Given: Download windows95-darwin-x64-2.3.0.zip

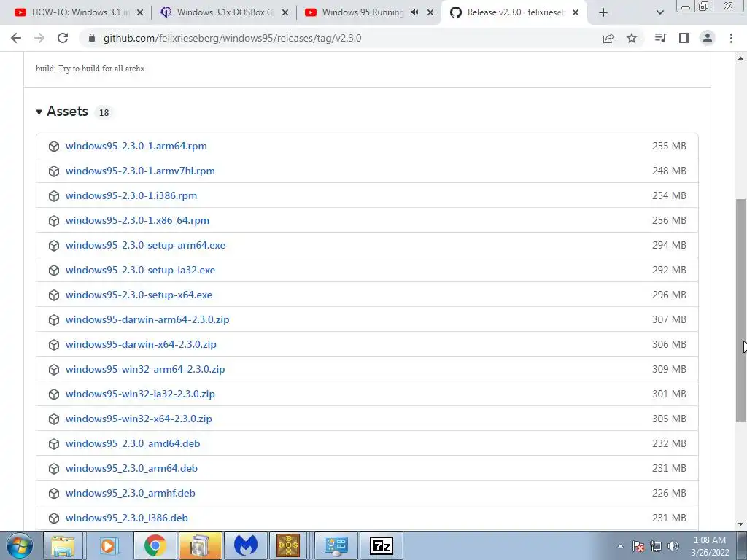Looking at the screenshot, I should pyautogui.click(x=141, y=344).
